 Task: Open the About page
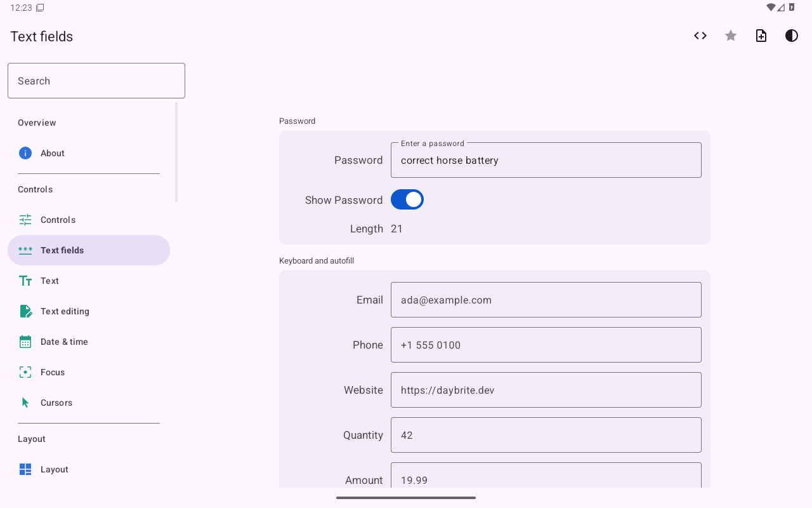point(89,153)
